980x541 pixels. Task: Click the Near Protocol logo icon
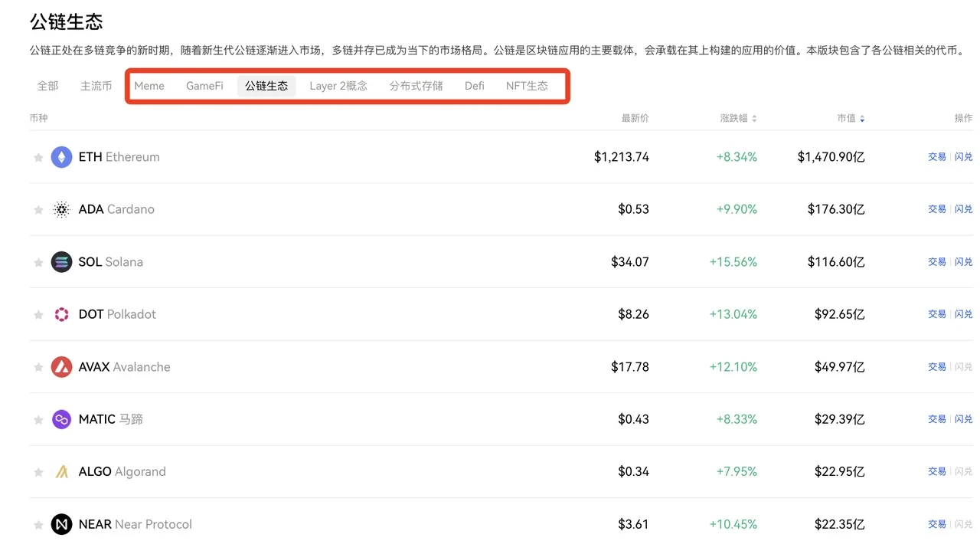pos(61,524)
